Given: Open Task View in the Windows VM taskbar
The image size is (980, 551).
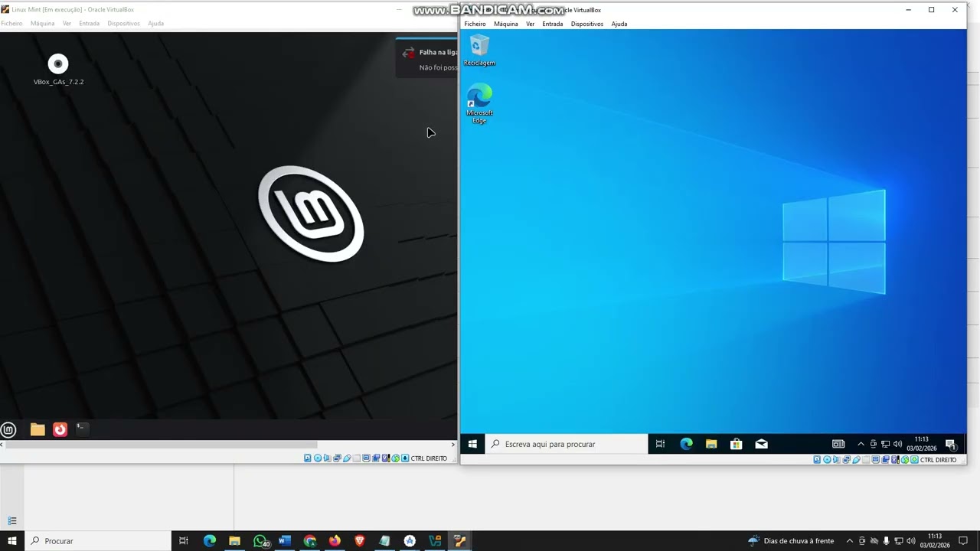Looking at the screenshot, I should (660, 444).
